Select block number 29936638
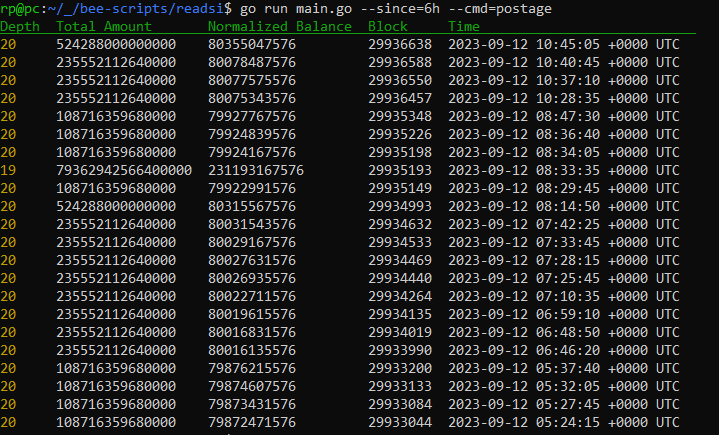The image size is (719, 435). tap(400, 44)
